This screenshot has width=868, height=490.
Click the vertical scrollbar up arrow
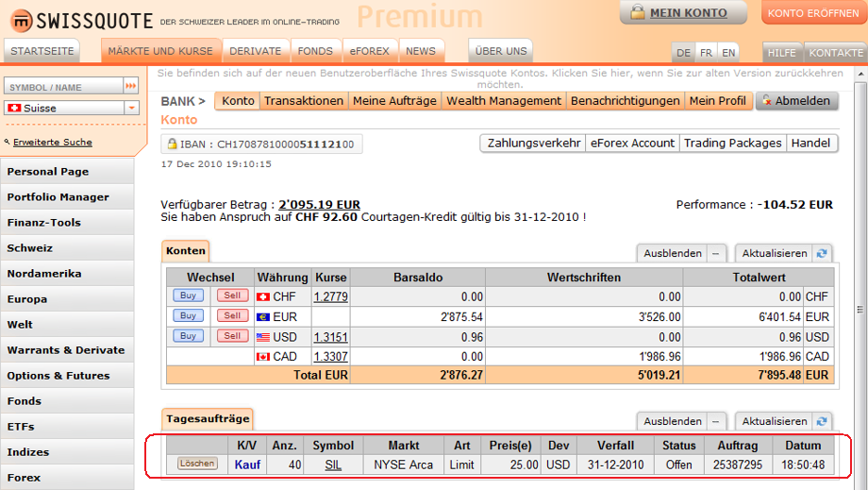860,74
